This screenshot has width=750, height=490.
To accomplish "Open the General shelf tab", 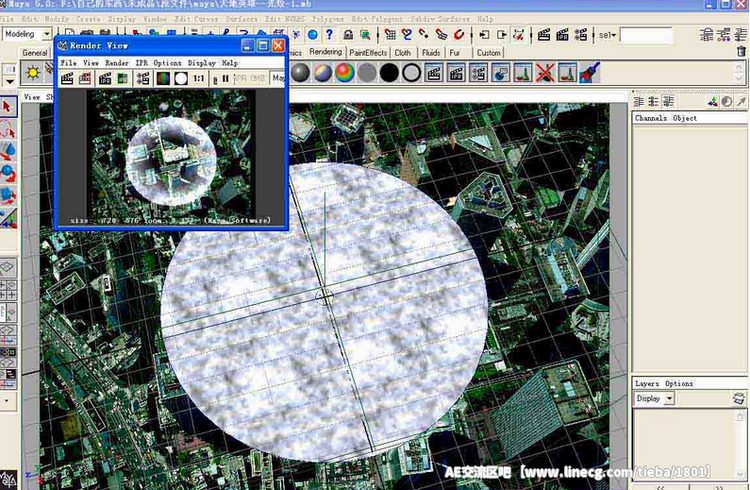I will (x=34, y=53).
